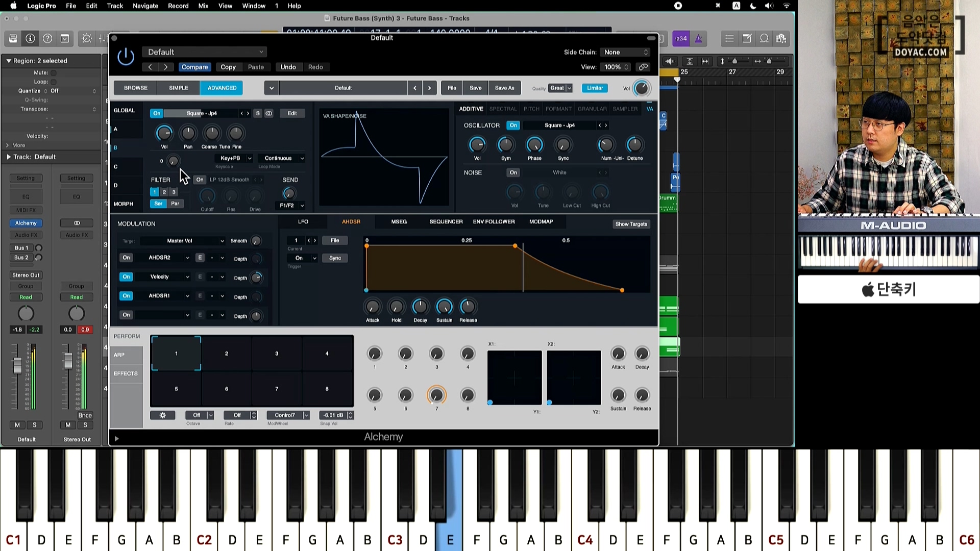Screen dimensions: 980x551
Task: Open Quick Help question mark icon
Action: pyautogui.click(x=47, y=39)
